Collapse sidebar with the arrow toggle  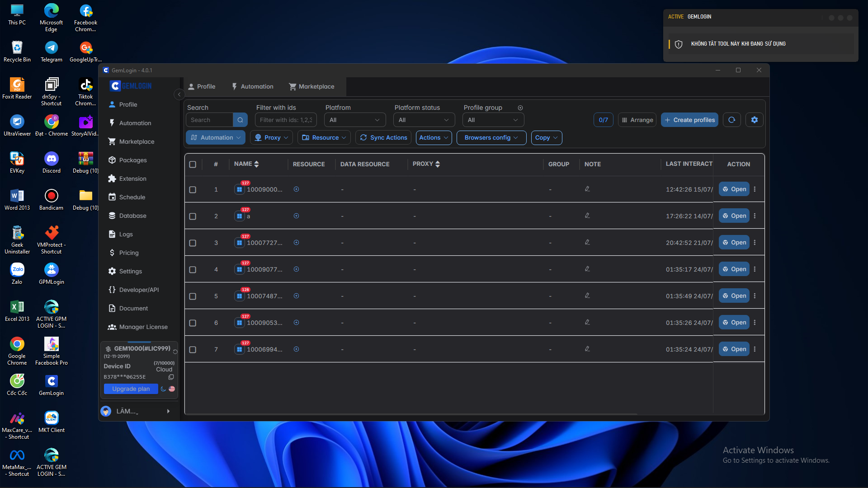[179, 94]
